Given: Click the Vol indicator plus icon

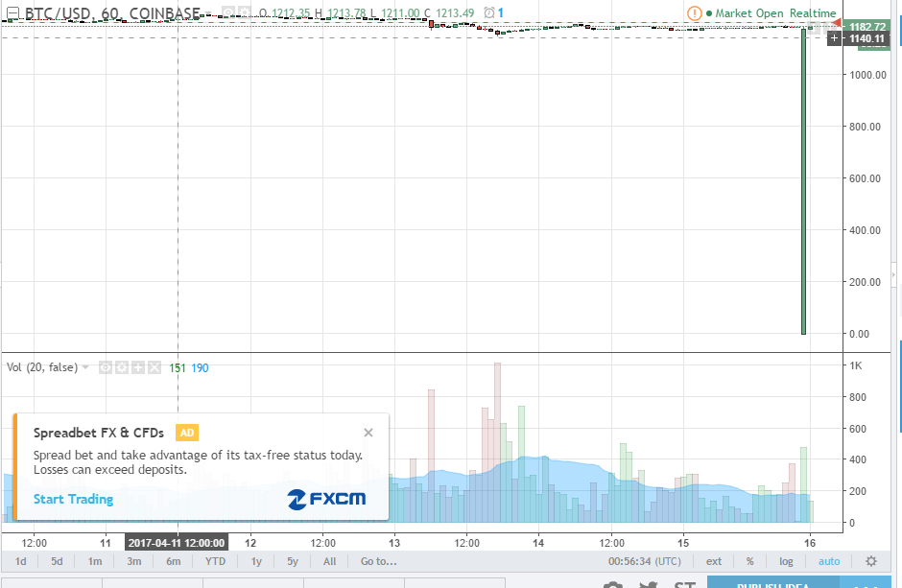Looking at the screenshot, I should click(x=138, y=367).
